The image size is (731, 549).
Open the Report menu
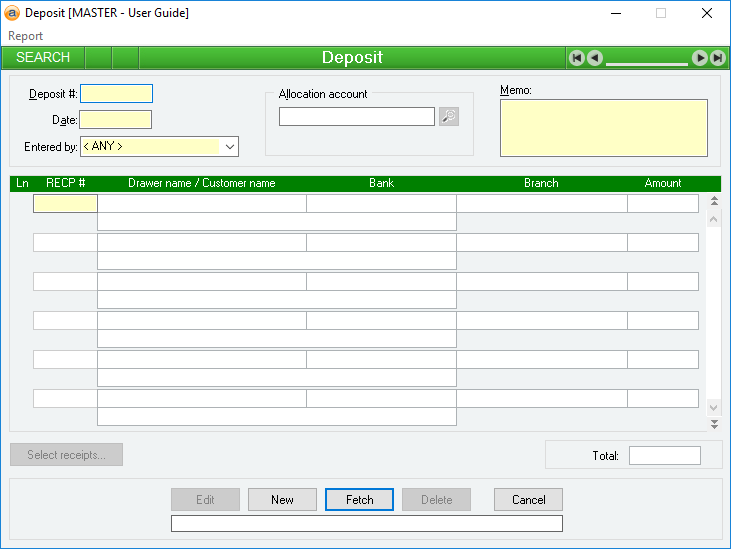(x=26, y=36)
